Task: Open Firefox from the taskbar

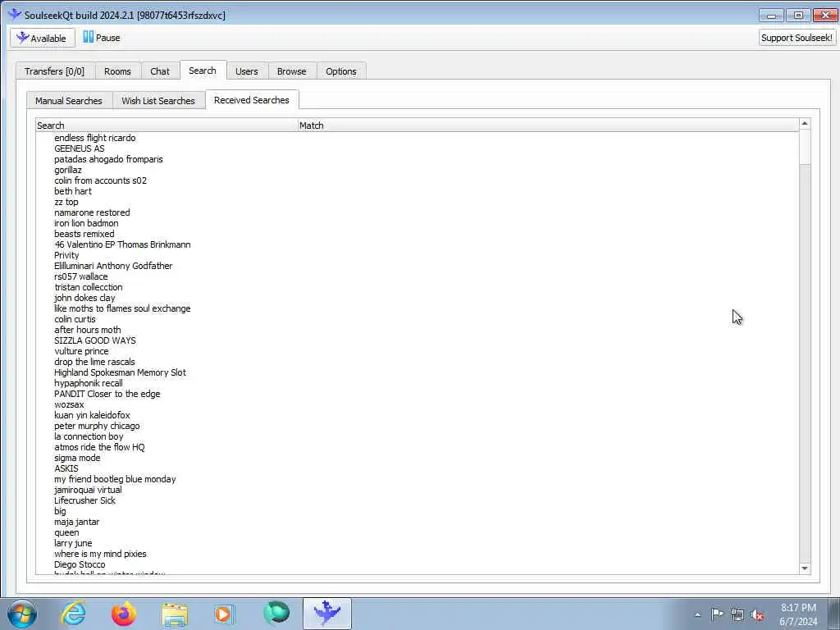Action: pos(124,614)
